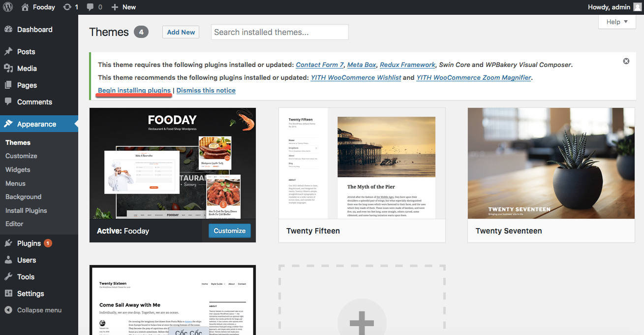Click the Settings sliders icon
Viewport: 644px width, 335px height.
click(8, 294)
